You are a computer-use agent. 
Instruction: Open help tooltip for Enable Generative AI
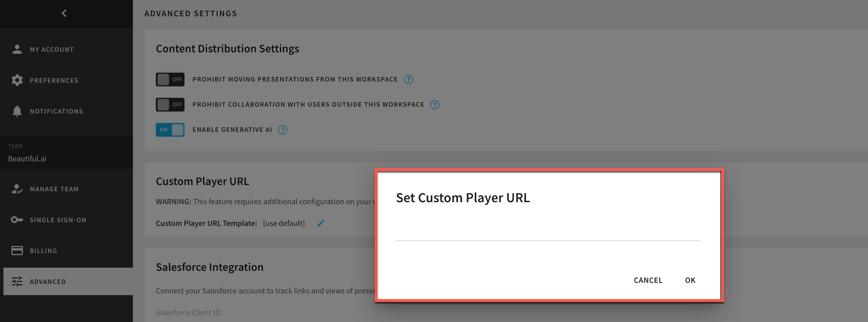click(x=283, y=130)
